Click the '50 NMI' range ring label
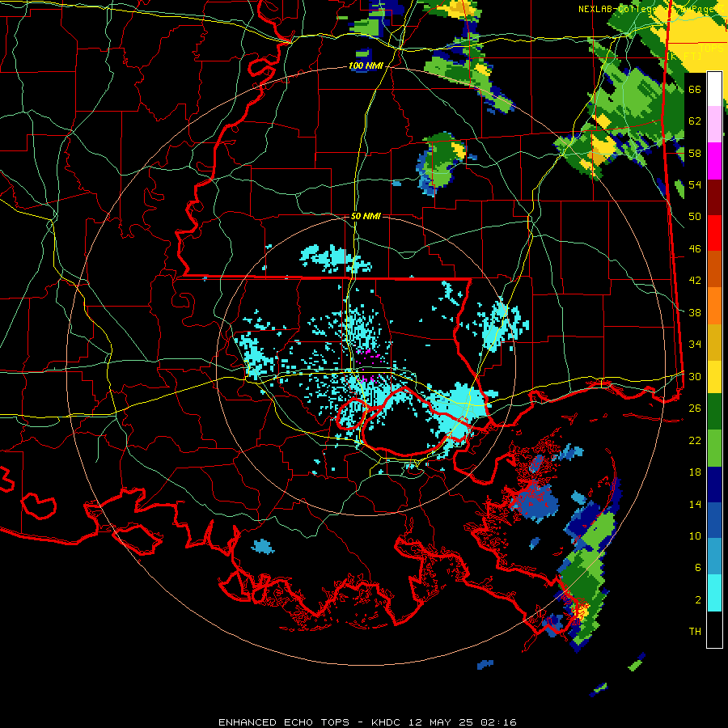Screen dimensions: 728x728 pyautogui.click(x=366, y=216)
